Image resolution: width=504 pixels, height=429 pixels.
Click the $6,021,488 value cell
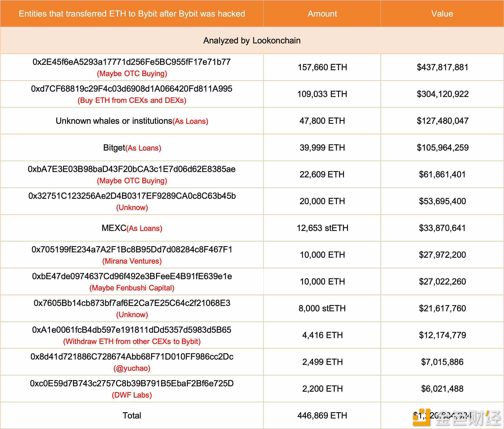(442, 388)
